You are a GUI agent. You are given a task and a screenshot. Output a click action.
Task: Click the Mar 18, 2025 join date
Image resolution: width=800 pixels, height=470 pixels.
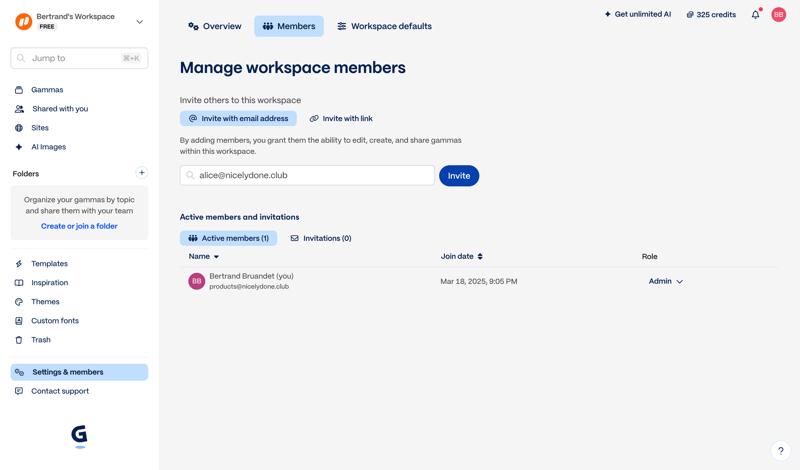point(479,281)
